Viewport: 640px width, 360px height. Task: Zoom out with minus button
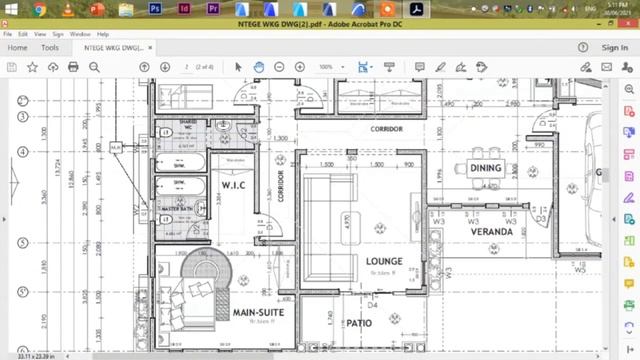(x=279, y=67)
